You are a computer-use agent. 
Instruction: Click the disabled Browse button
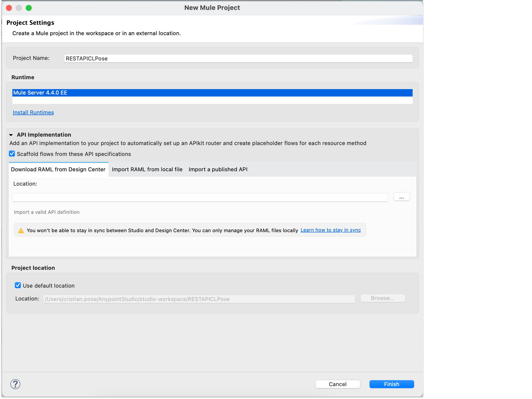[x=382, y=298]
